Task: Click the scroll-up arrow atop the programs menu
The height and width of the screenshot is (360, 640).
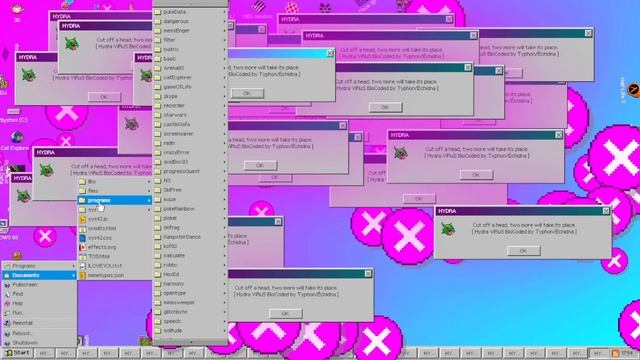Action: click(190, 4)
